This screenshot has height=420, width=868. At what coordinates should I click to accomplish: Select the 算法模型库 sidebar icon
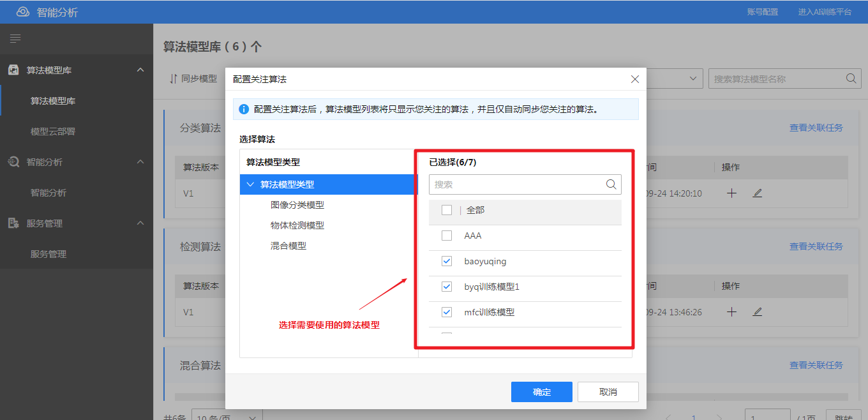point(14,70)
